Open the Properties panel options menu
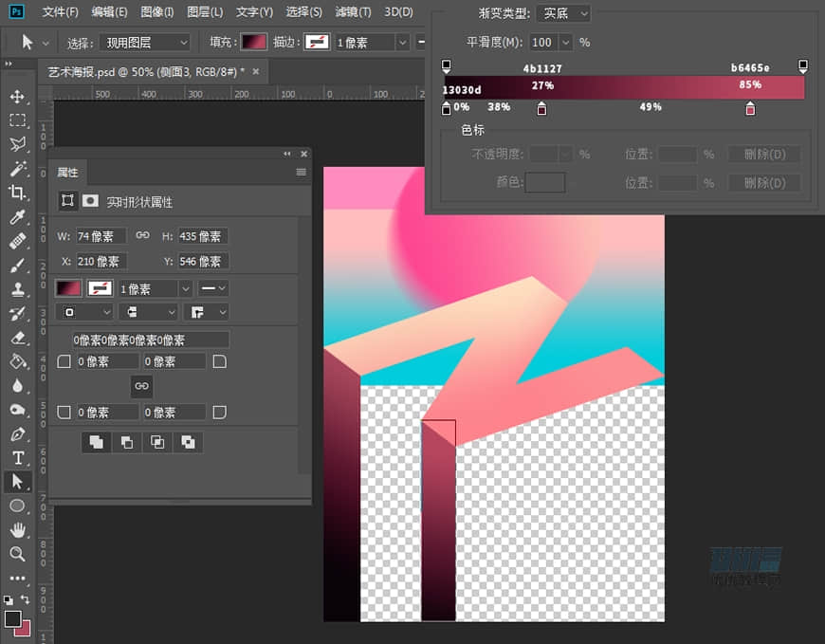825x644 pixels. 301,173
